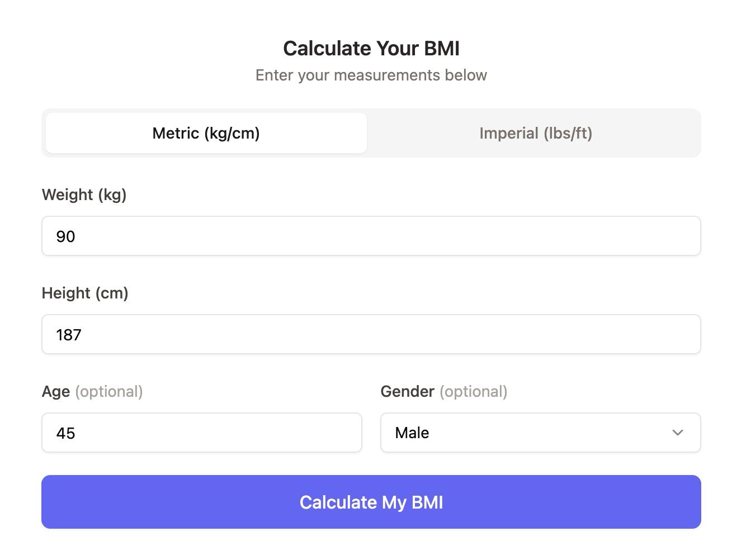746x560 pixels.
Task: Click the Gender dropdown chevron arrow
Action: pos(678,433)
